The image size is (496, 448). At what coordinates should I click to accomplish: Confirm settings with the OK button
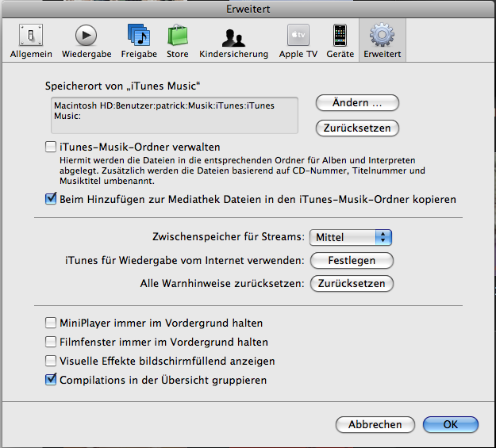pos(451,424)
